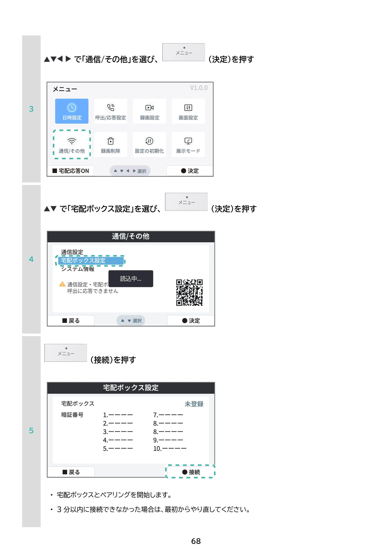The width and height of the screenshot is (392, 555).
Task: Open 展示モード monitor tile
Action: 188,145
